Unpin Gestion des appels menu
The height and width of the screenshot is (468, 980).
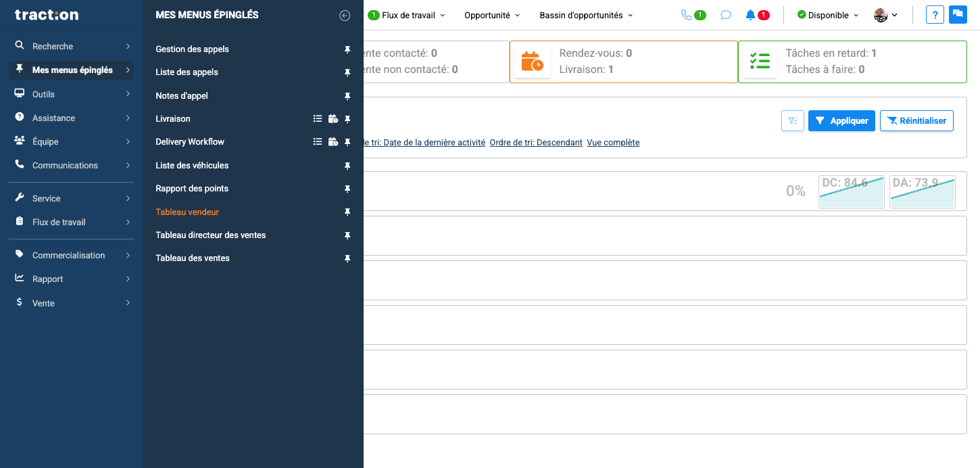click(347, 49)
